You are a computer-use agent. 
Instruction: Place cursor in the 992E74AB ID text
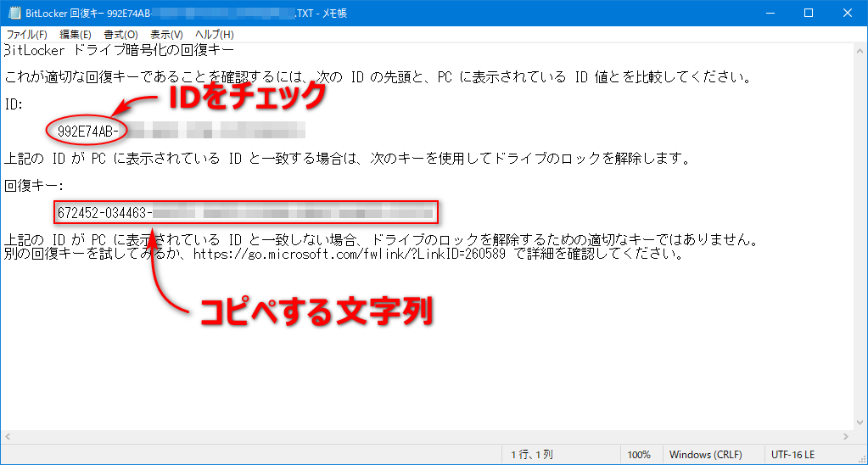point(91,131)
